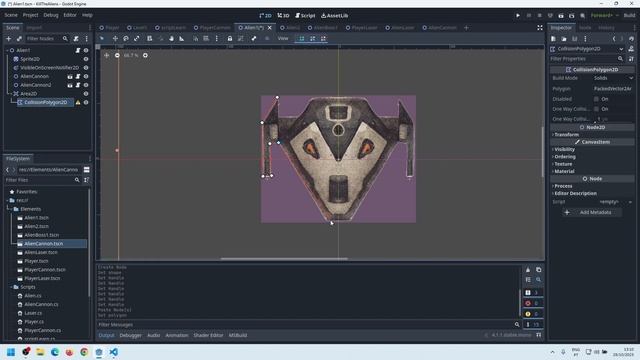Image resolution: width=640 pixels, height=360 pixels.
Task: Select the Pan Mode hand tool
Action: click(x=171, y=38)
